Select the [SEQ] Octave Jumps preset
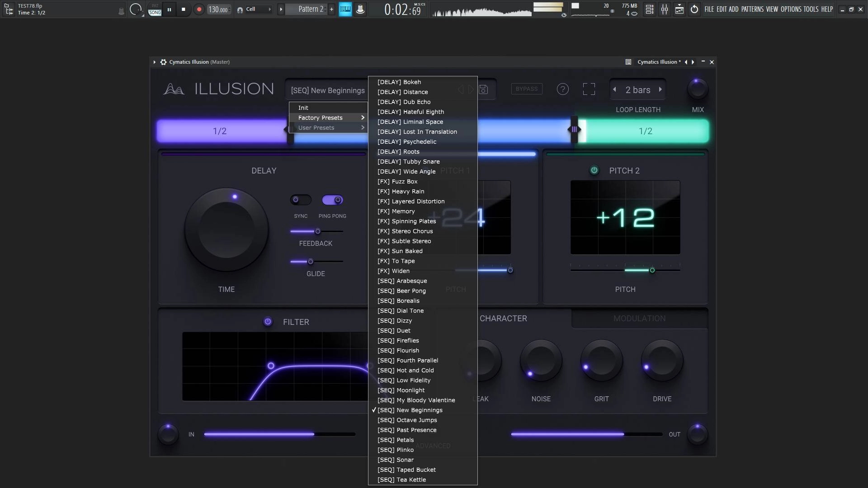The image size is (868, 488). click(x=423, y=420)
